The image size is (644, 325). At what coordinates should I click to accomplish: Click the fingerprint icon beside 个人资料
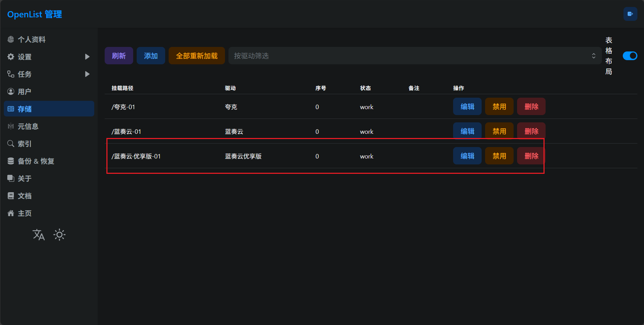click(11, 40)
